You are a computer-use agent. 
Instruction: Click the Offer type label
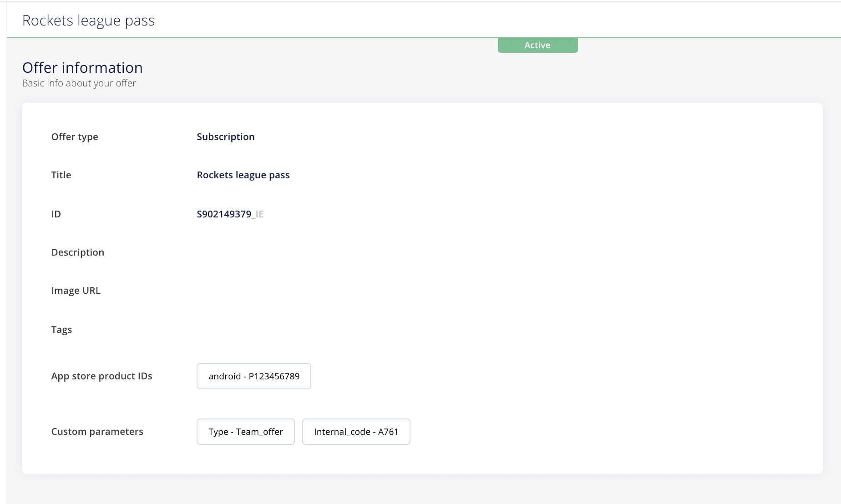(x=75, y=137)
